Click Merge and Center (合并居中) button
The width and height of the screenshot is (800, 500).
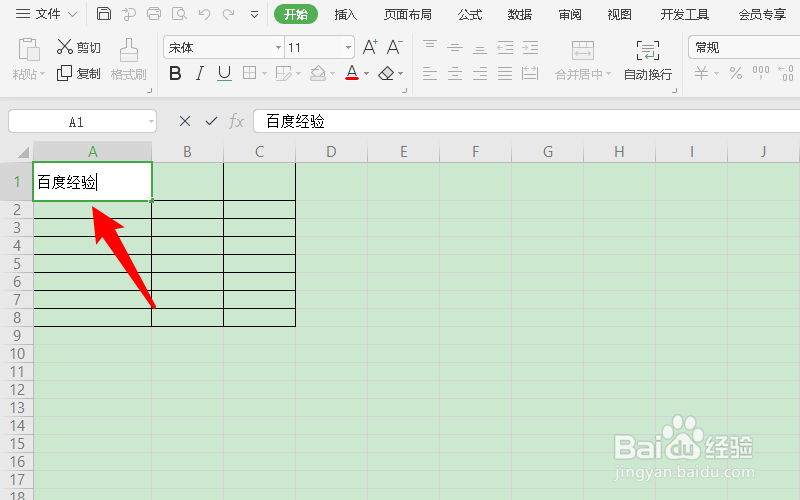pyautogui.click(x=583, y=60)
